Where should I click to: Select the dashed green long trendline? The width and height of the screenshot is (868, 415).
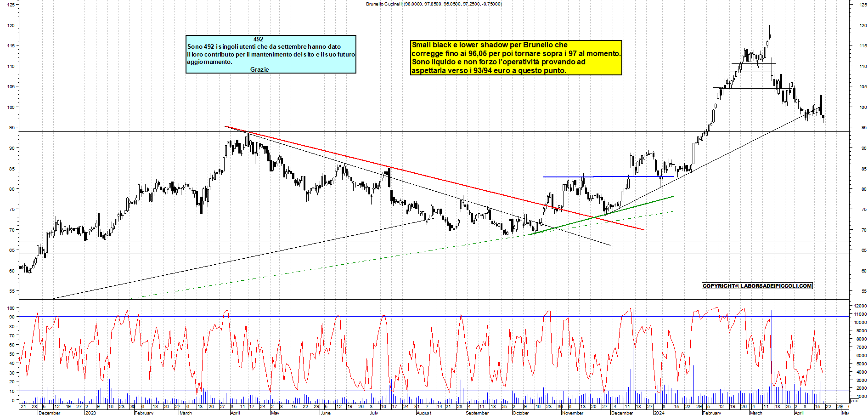[x=400, y=256]
